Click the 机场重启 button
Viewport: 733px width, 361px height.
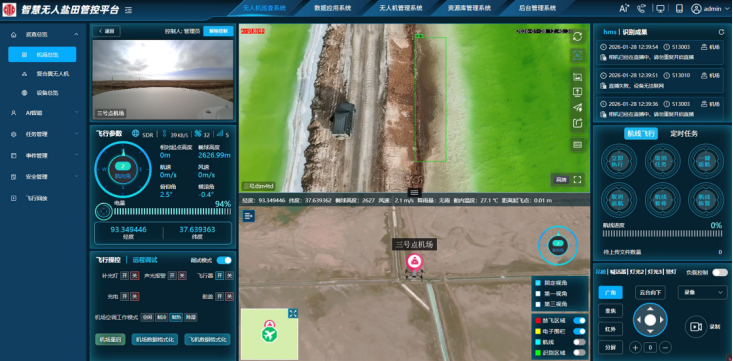click(x=110, y=339)
